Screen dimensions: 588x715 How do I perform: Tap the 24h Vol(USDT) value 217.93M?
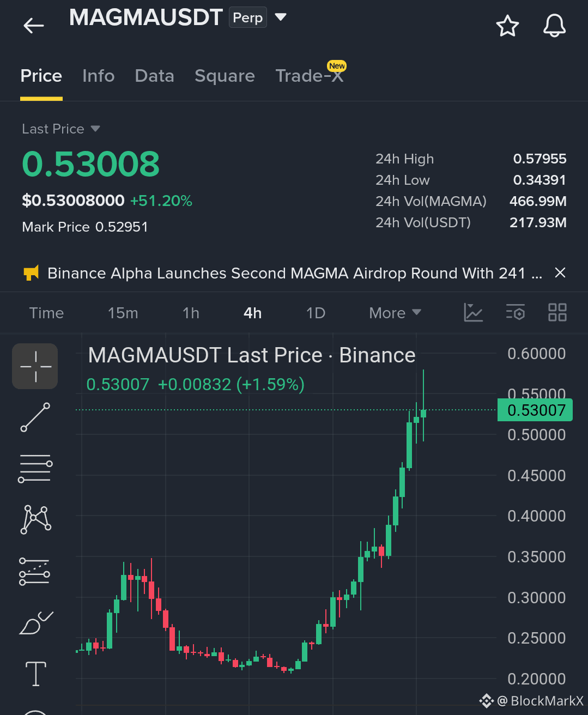[x=538, y=222]
